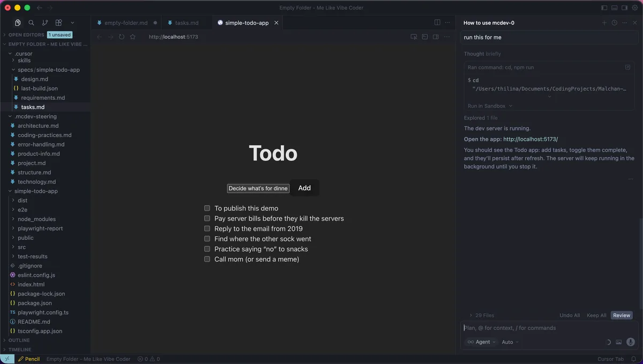Viewport: 643px width, 364px height.
Task: Activate the element selector in preview toolbar
Action: pos(414,37)
